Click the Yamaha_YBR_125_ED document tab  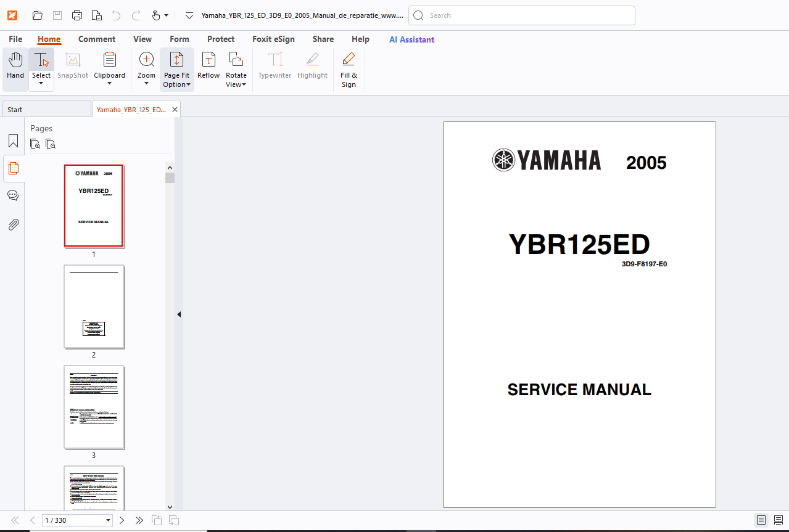pyautogui.click(x=131, y=110)
